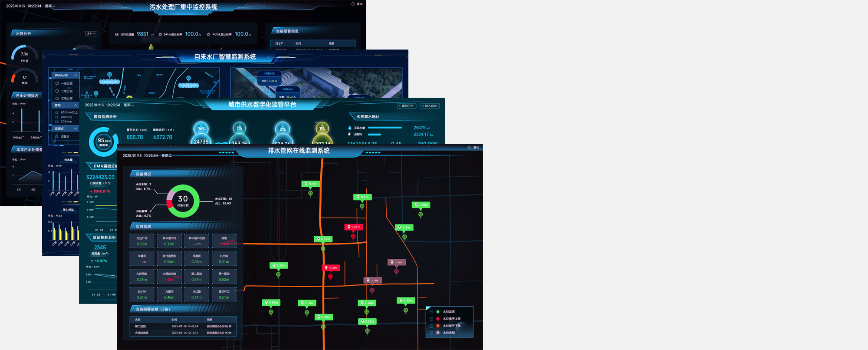Select the green 0.26m marker near the top right of the map

(421, 205)
